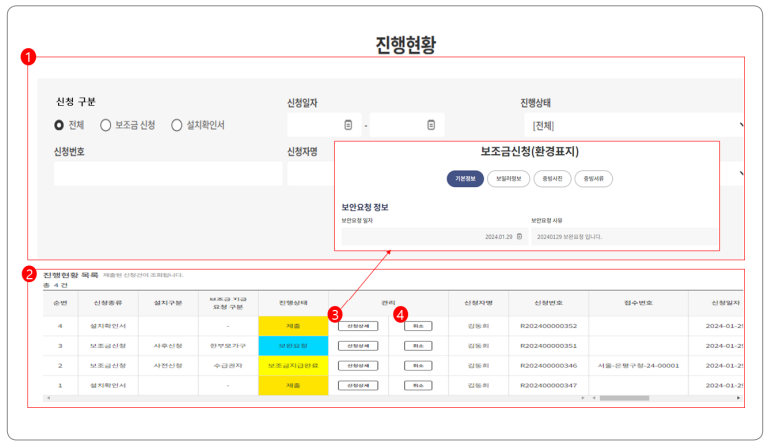The image size is (771, 446).
Task: Open calendar icon in 신청일자 end date field
Action: (431, 125)
